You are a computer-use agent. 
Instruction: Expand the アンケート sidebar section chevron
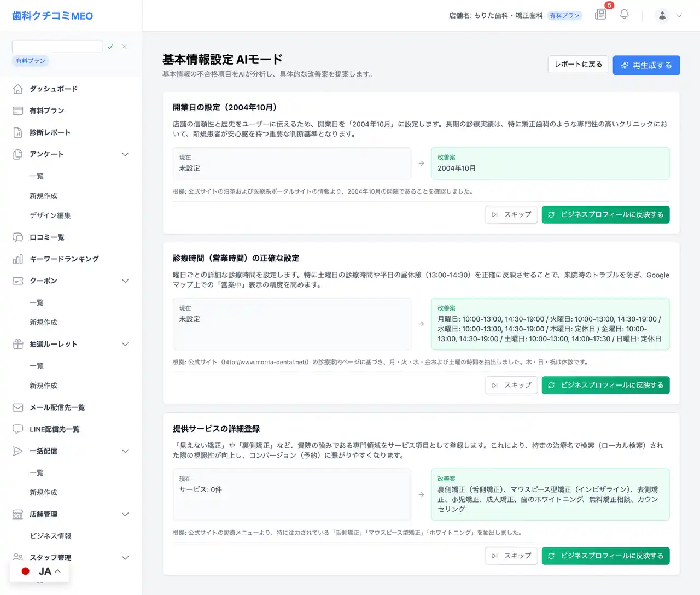click(x=125, y=154)
